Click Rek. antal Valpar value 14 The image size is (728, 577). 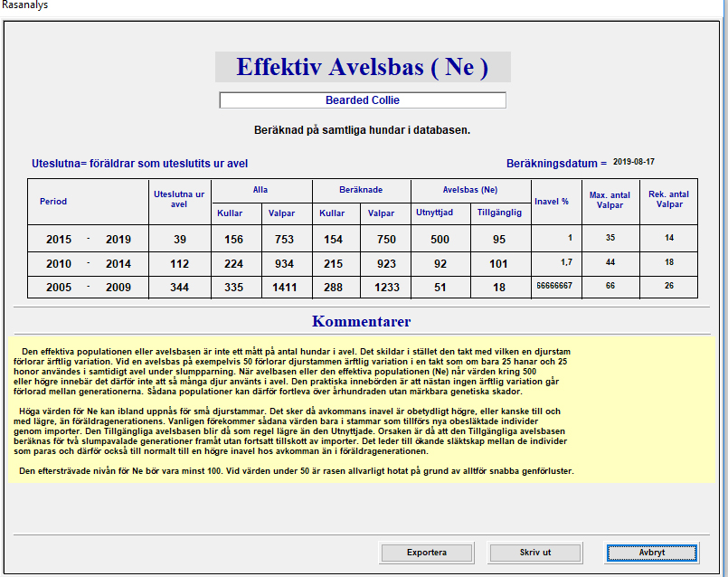(669, 238)
